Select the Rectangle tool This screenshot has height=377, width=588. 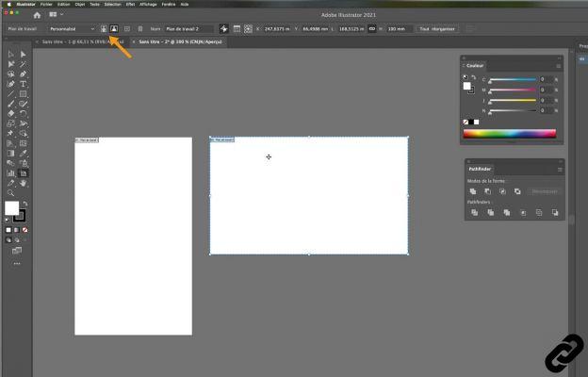[24, 94]
